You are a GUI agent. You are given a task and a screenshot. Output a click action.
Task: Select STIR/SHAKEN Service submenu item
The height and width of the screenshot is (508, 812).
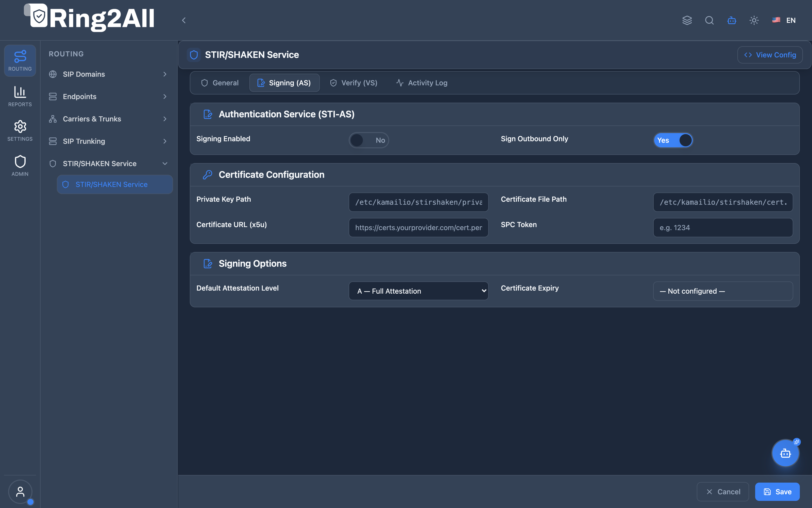point(115,184)
